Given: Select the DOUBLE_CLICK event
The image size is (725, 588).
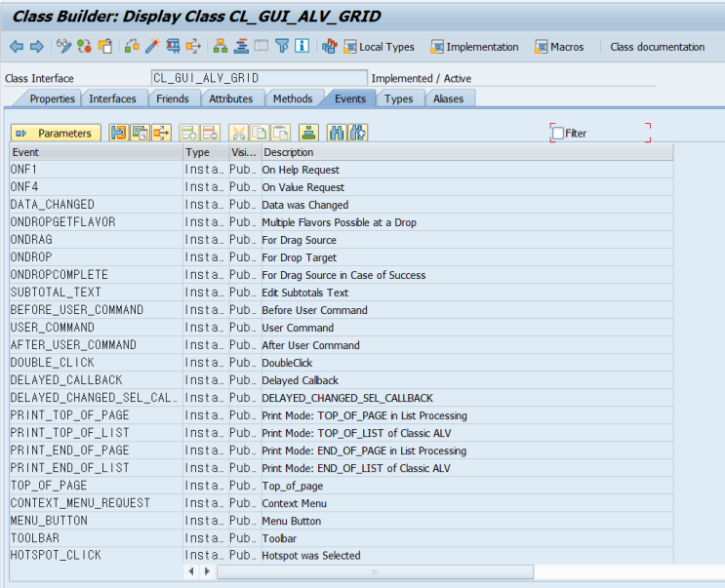Looking at the screenshot, I should point(97,363).
